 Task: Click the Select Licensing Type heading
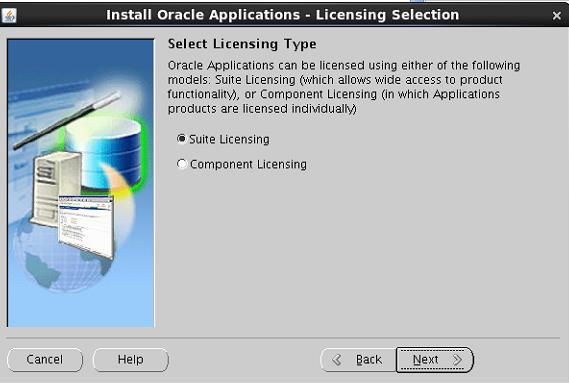tap(242, 44)
